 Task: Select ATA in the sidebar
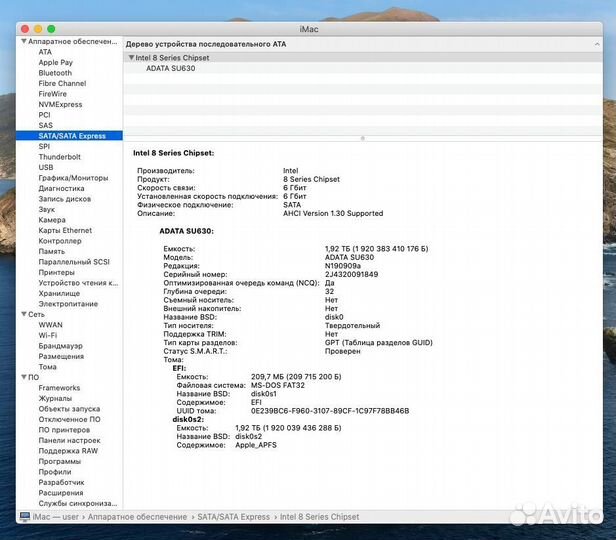coord(45,52)
